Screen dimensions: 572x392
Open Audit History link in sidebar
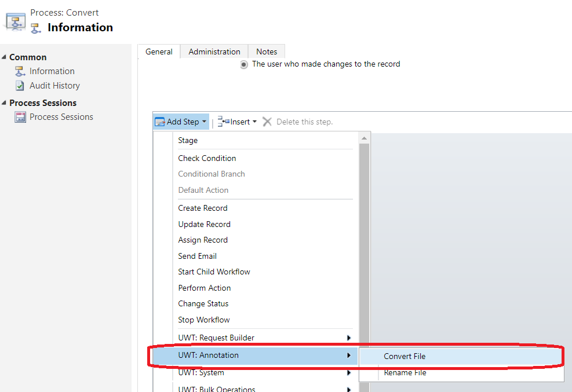54,86
